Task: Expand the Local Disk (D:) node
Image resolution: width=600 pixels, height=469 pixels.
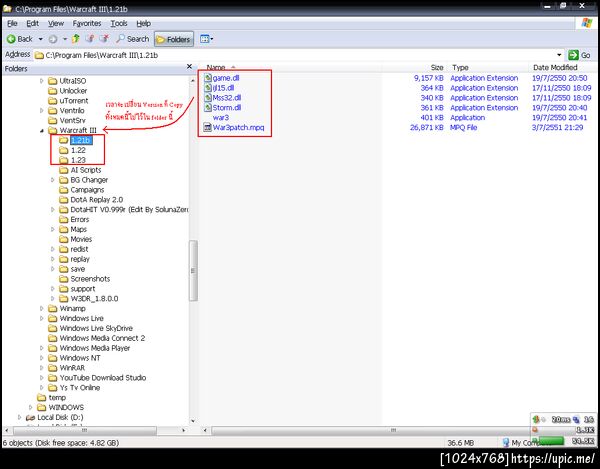Action: (x=20, y=417)
